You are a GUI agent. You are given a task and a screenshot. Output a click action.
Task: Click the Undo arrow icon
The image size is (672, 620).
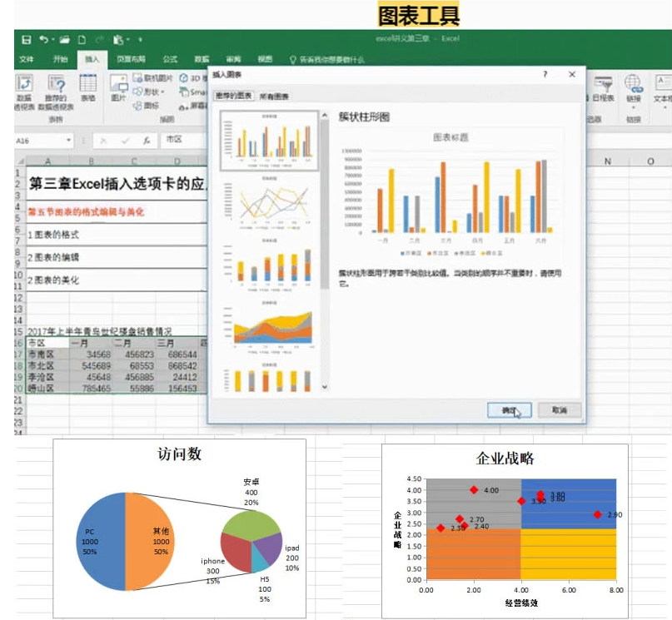(43, 39)
